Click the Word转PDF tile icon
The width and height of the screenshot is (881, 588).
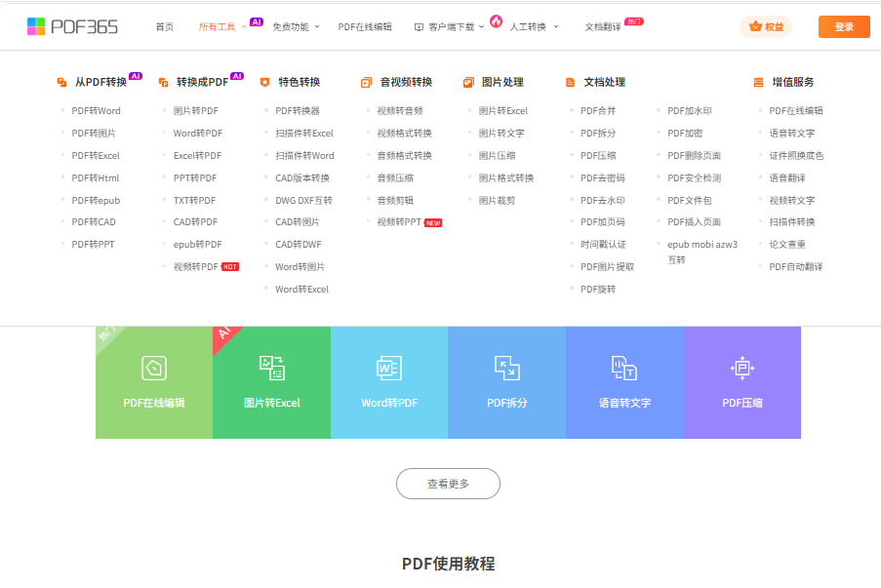click(x=389, y=368)
